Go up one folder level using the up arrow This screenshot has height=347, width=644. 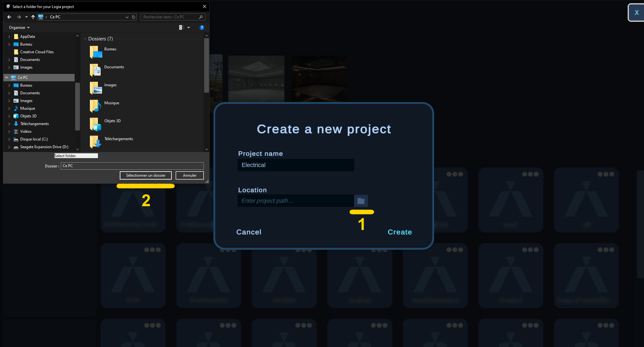32,17
